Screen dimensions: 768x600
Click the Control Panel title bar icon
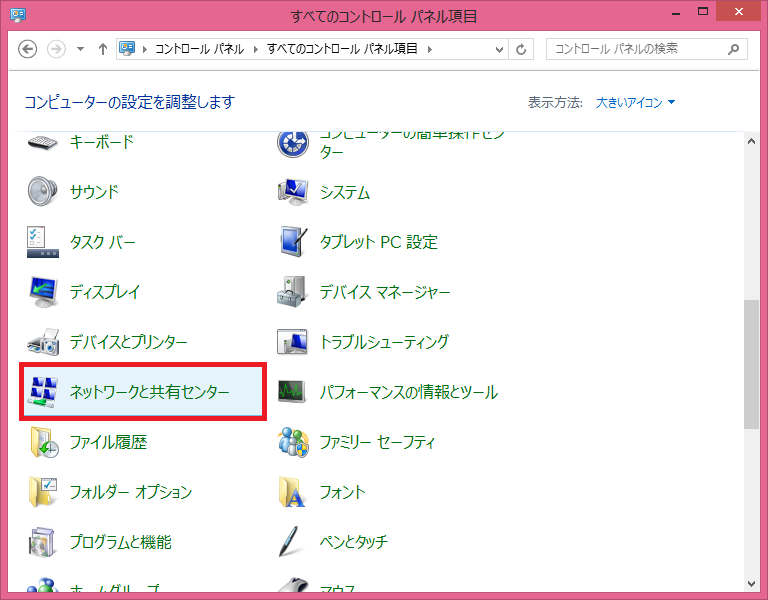18,15
